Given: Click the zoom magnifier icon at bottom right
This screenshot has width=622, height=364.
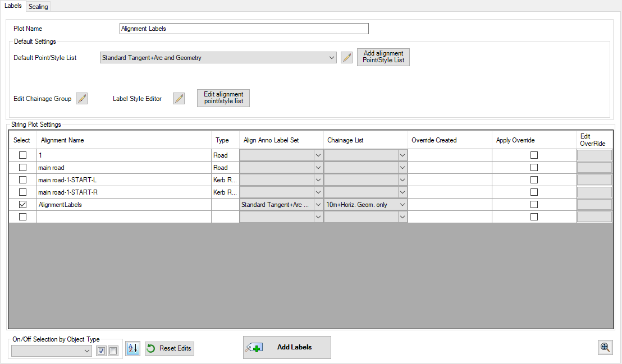Looking at the screenshot, I should click(x=605, y=347).
